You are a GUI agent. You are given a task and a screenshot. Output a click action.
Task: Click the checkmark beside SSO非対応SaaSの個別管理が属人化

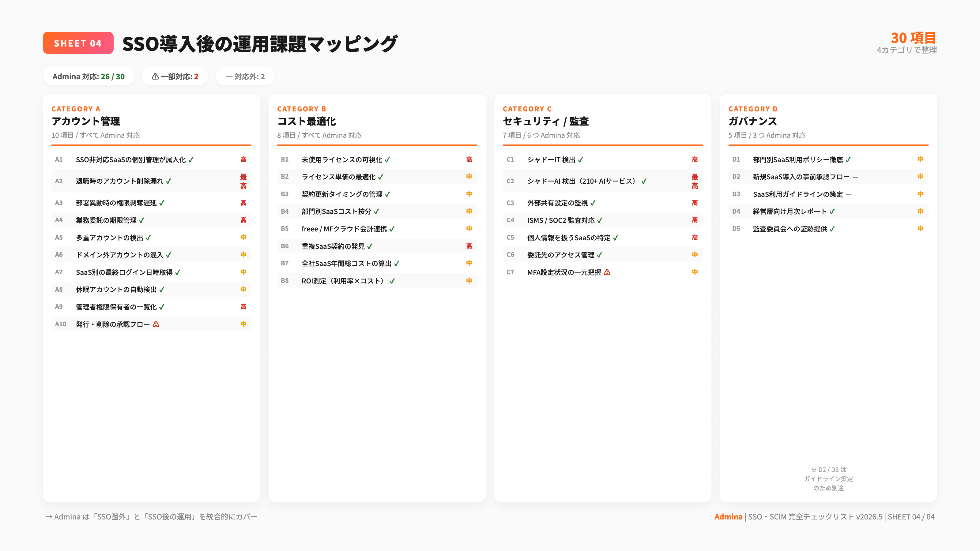point(191,160)
